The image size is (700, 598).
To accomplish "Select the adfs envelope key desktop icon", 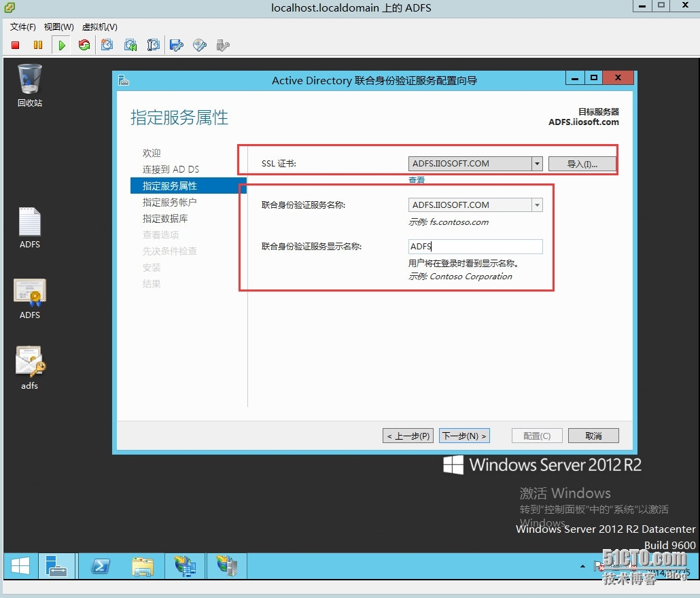I will pos(30,368).
